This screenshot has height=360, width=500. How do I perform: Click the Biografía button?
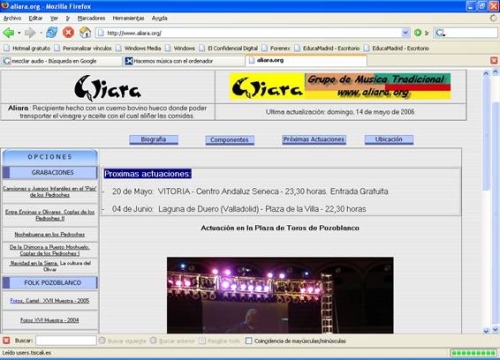pyautogui.click(x=154, y=139)
